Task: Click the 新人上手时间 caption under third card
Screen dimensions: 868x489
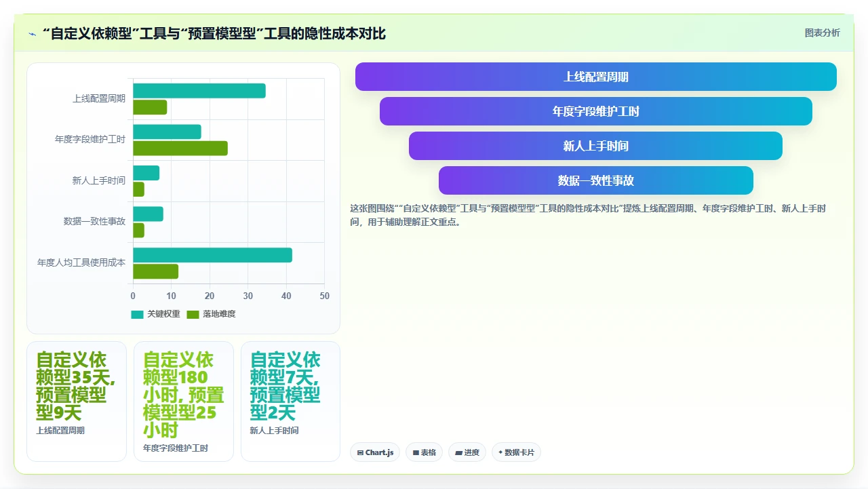Action: (x=274, y=431)
